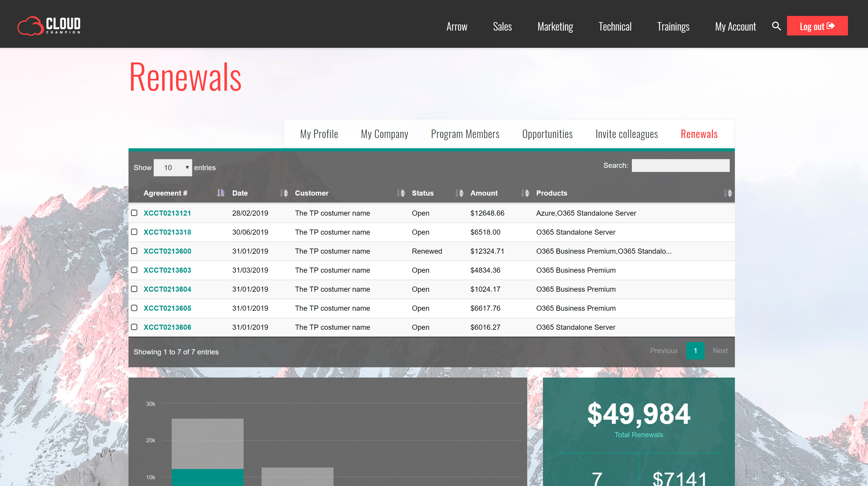
Task: Open the Marketing navigation menu
Action: [555, 26]
